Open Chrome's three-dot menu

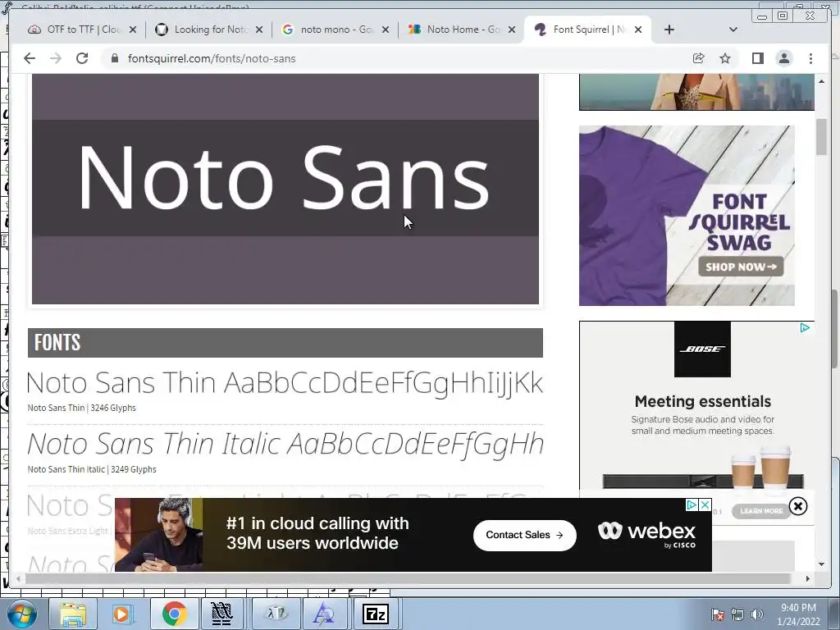pyautogui.click(x=810, y=58)
